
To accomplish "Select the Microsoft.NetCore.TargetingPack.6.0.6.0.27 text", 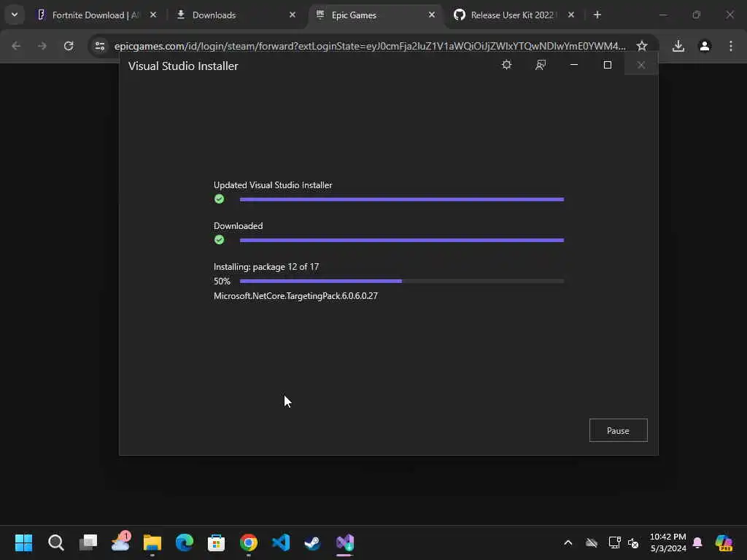I will coord(295,296).
